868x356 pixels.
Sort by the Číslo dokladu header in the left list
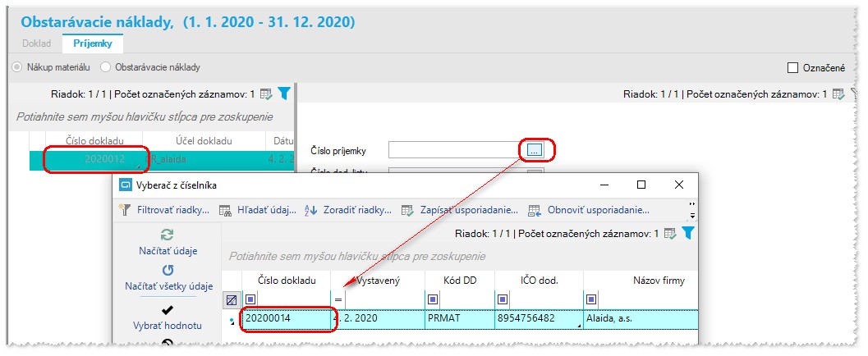(x=94, y=140)
